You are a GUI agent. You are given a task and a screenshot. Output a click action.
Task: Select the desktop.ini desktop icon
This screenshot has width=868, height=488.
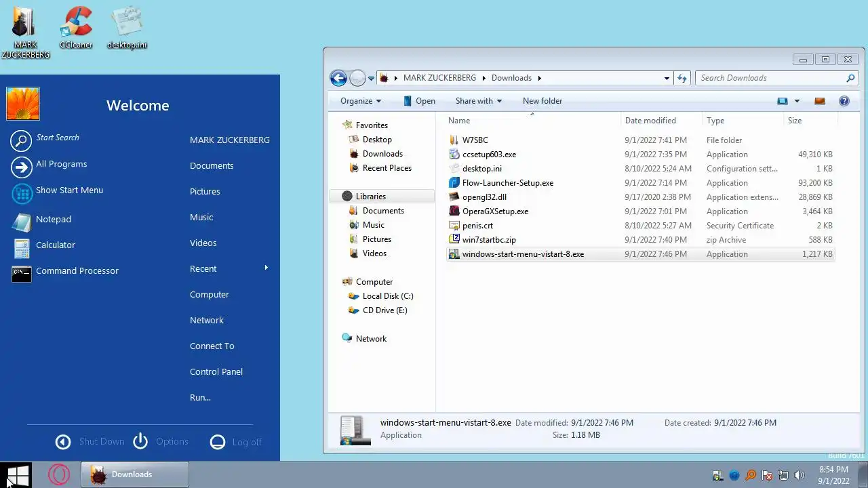[127, 28]
